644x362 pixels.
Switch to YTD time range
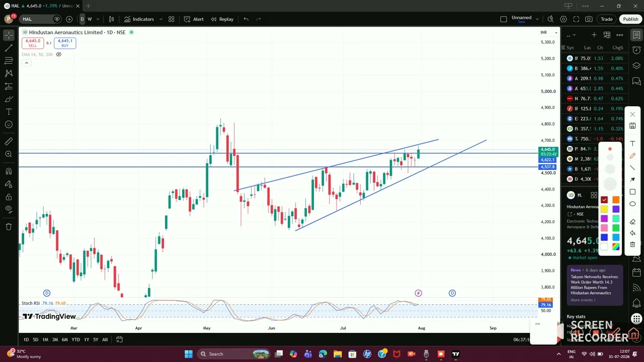click(x=75, y=340)
